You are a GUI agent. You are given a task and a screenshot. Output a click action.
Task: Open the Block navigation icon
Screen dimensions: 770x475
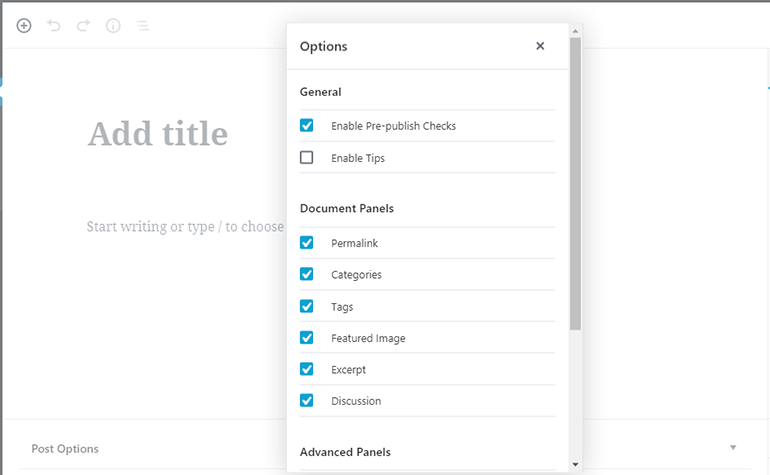143,26
